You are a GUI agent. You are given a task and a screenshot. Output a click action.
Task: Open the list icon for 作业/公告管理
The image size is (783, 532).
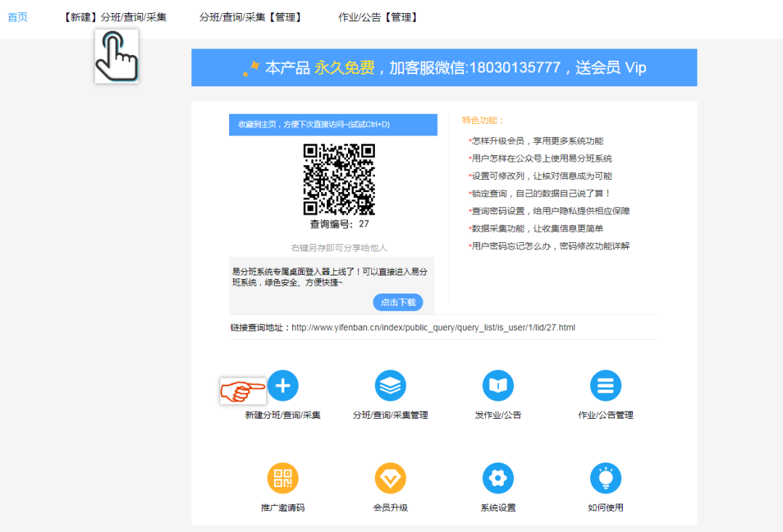click(x=605, y=386)
